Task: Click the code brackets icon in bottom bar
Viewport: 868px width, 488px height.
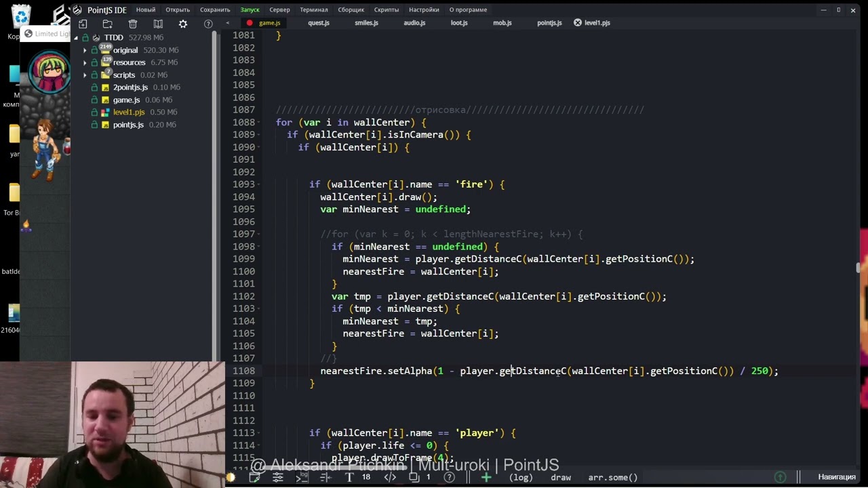Action: click(x=390, y=477)
